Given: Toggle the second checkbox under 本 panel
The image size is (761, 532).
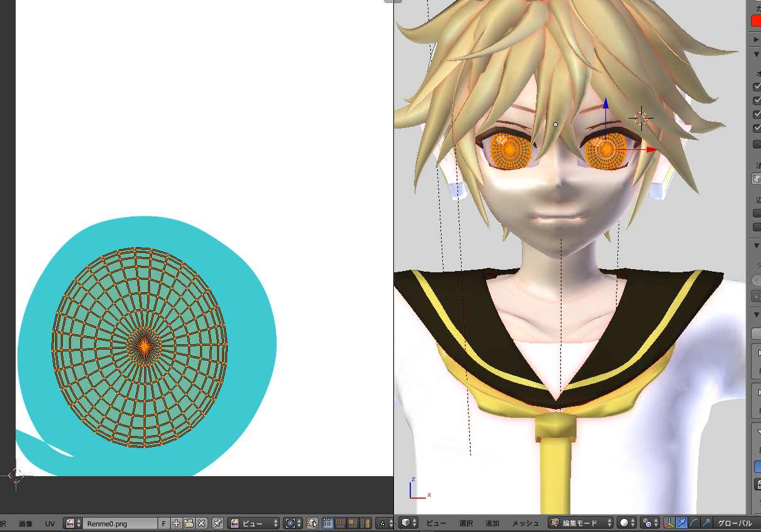Looking at the screenshot, I should tap(757, 100).
